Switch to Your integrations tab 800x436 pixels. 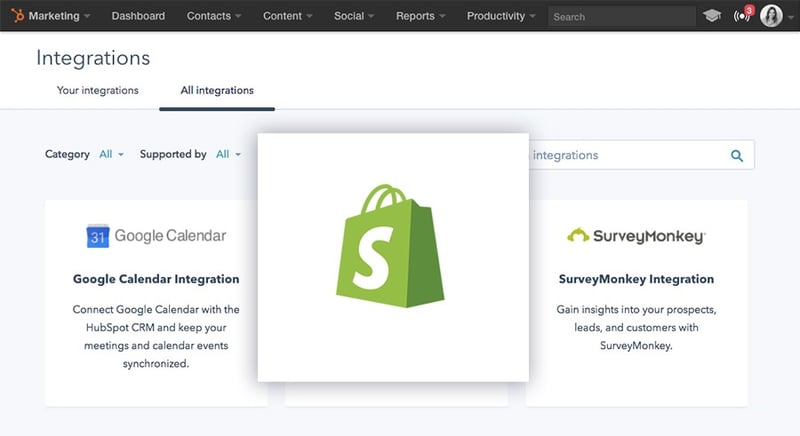(97, 90)
